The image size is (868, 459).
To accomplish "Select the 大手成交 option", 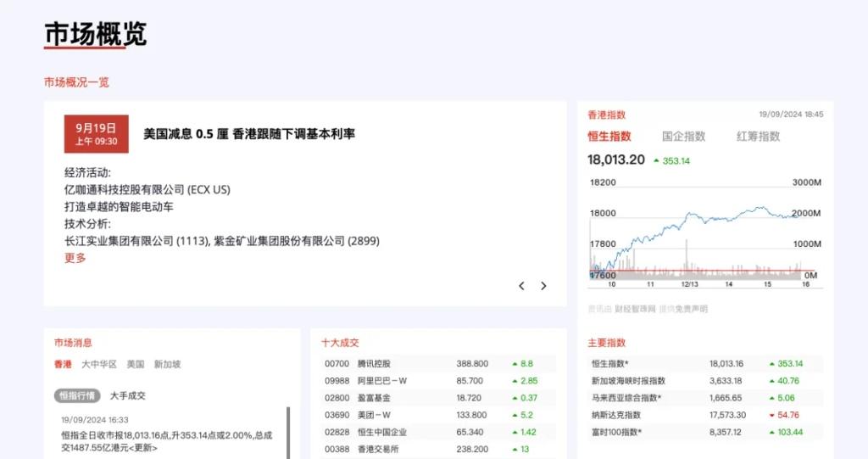I will tap(128, 395).
